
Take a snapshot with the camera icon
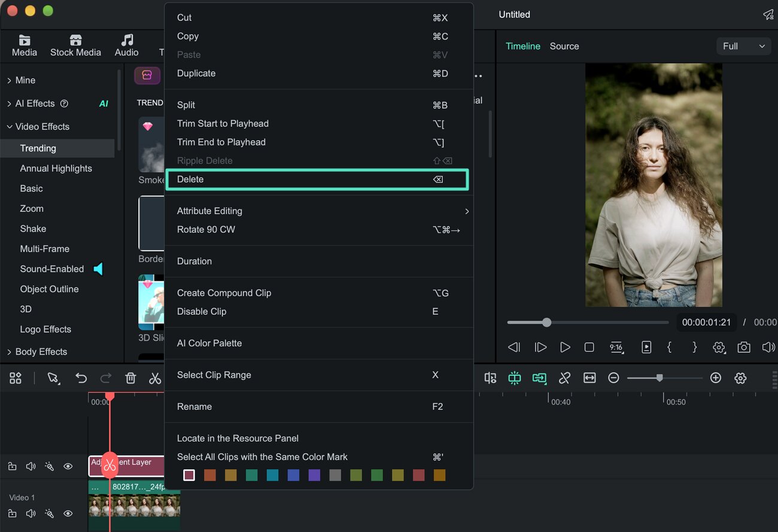pos(744,347)
